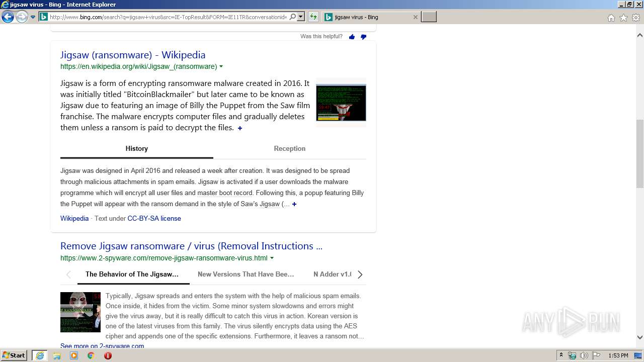
Task: Open the Jigsaw ransomware screenshot thumbnail
Action: click(x=341, y=103)
